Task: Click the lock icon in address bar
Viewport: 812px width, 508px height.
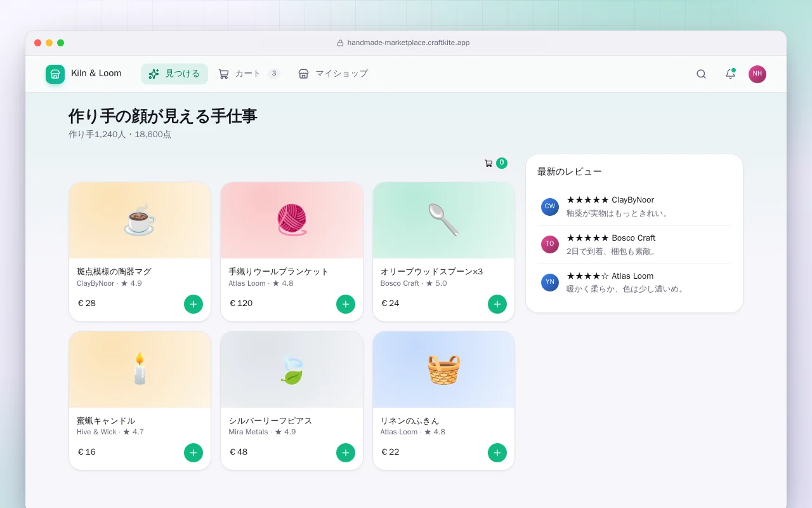Action: [x=340, y=43]
